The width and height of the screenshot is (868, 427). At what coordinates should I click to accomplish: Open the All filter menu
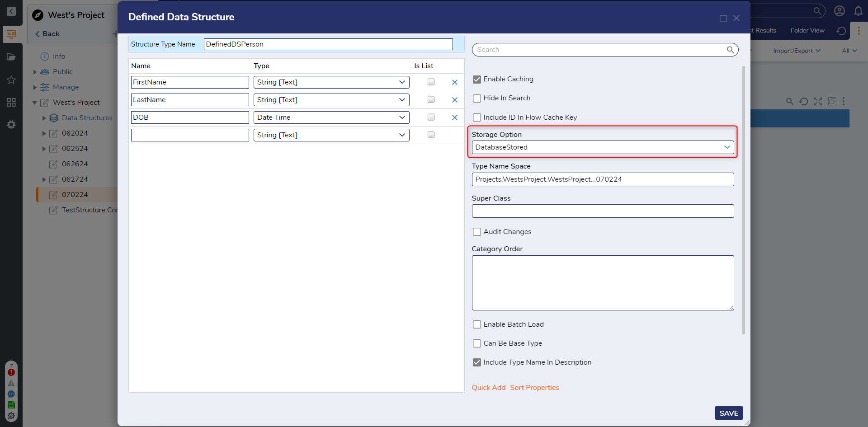pyautogui.click(x=849, y=51)
